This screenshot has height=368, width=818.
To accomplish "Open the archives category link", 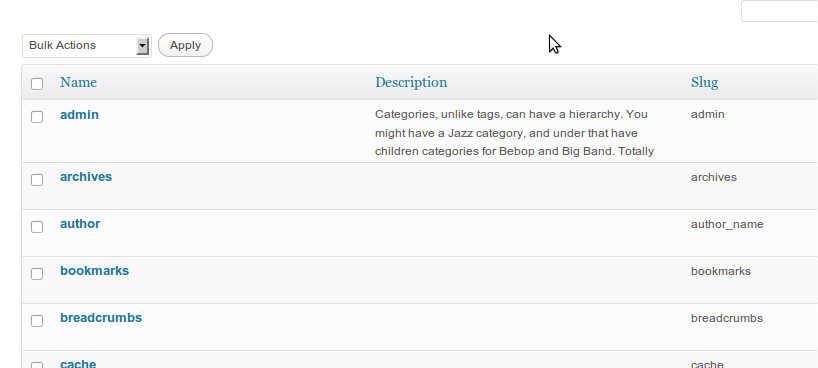I will [86, 177].
